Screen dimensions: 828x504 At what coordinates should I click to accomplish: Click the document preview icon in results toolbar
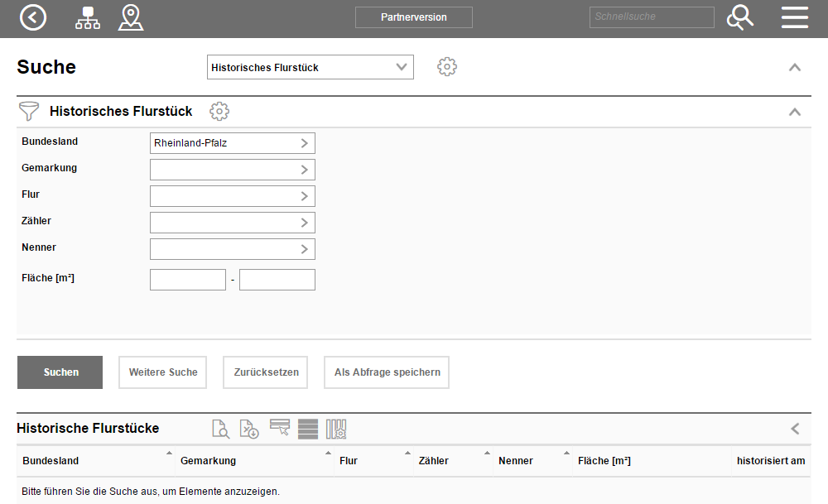(220, 429)
